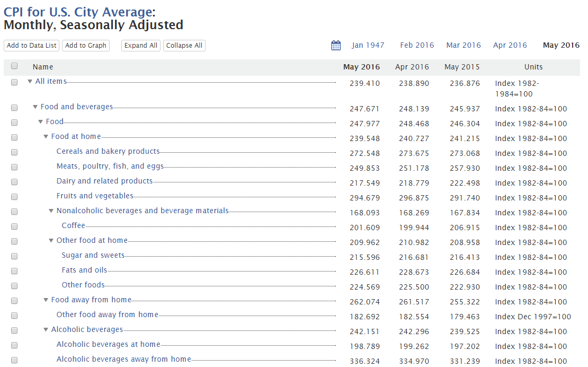588x367 pixels.
Task: Select the Apr 2016 date option
Action: pos(510,45)
